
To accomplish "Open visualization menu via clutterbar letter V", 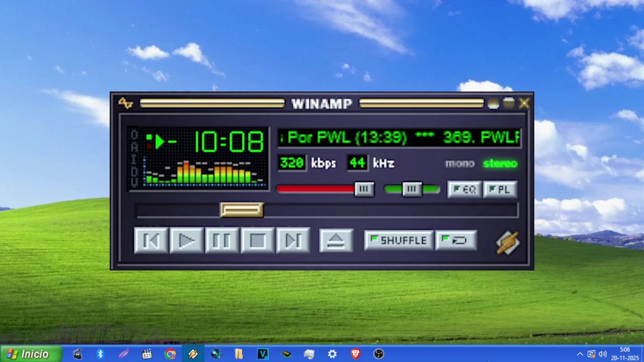I will click(134, 182).
